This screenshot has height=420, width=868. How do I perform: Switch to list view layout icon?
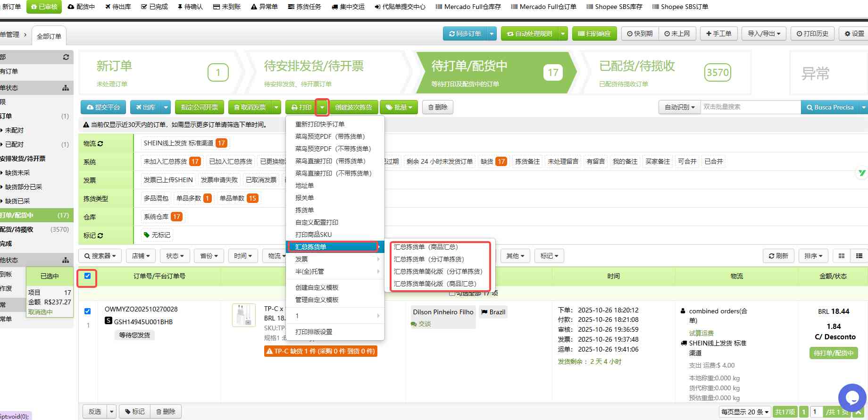pyautogui.click(x=859, y=256)
